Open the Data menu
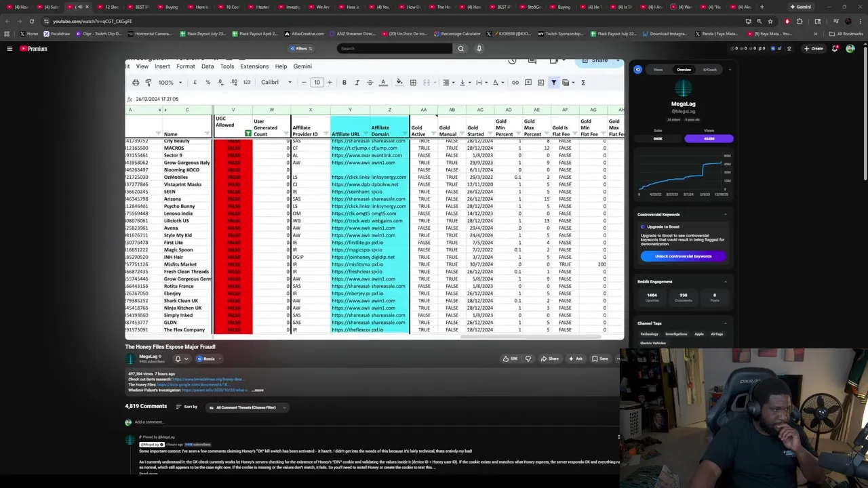This screenshot has width=868, height=488. [x=208, y=66]
